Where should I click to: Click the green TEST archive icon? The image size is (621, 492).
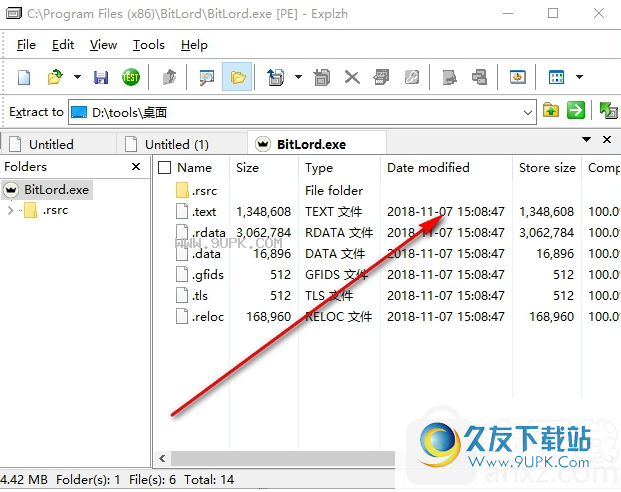[131, 77]
